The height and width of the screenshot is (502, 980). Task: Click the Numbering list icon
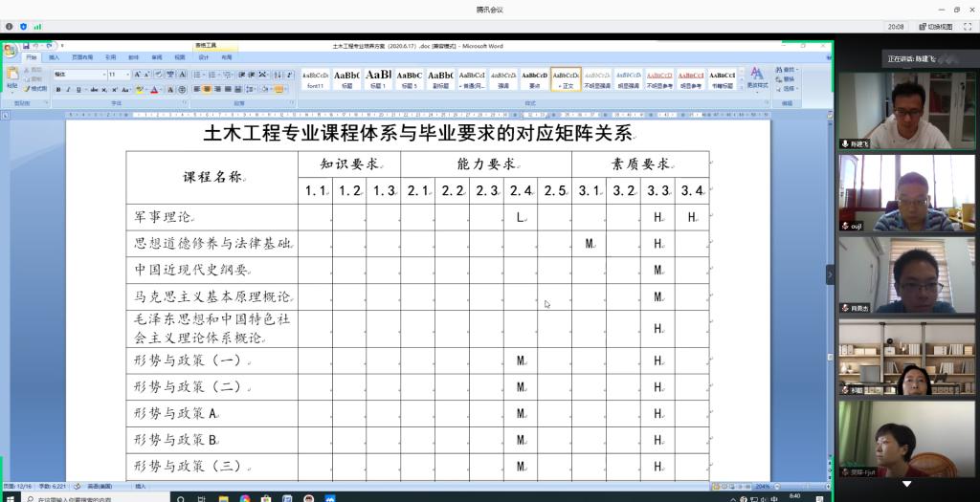[212, 74]
